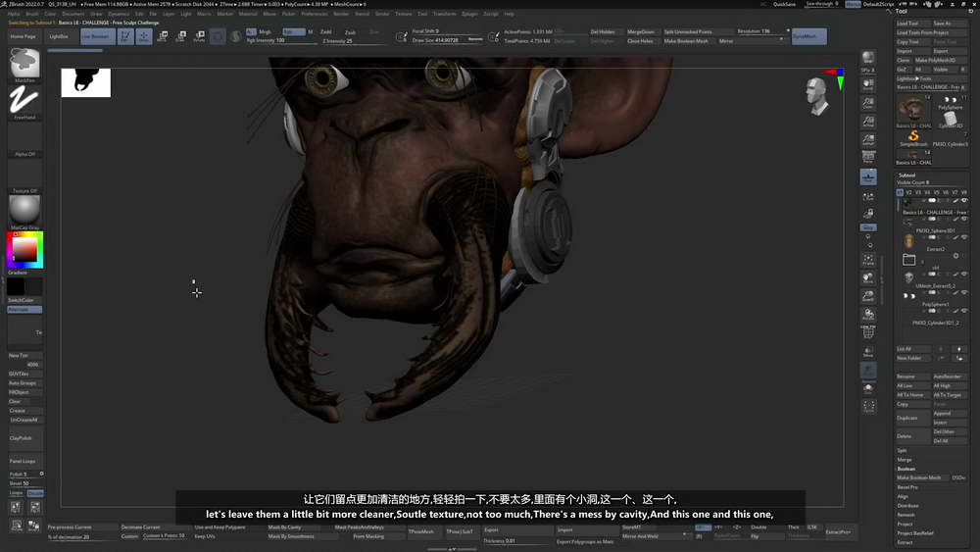This screenshot has height=552, width=980.
Task: Adjust the Draw Size slider
Action: 448,40
